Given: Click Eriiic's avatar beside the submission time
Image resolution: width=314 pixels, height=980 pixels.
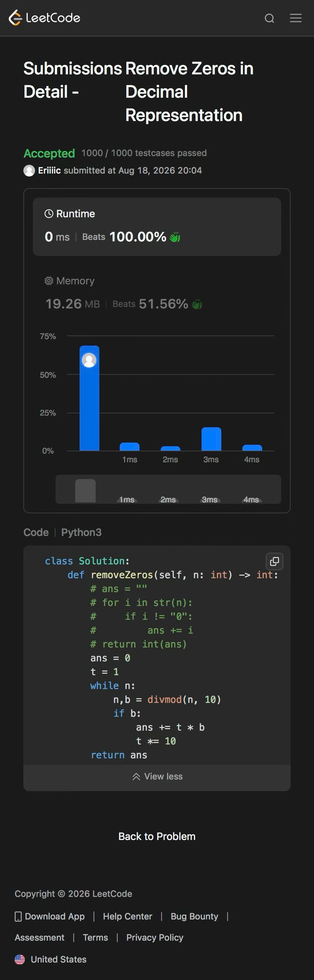Looking at the screenshot, I should (x=29, y=170).
